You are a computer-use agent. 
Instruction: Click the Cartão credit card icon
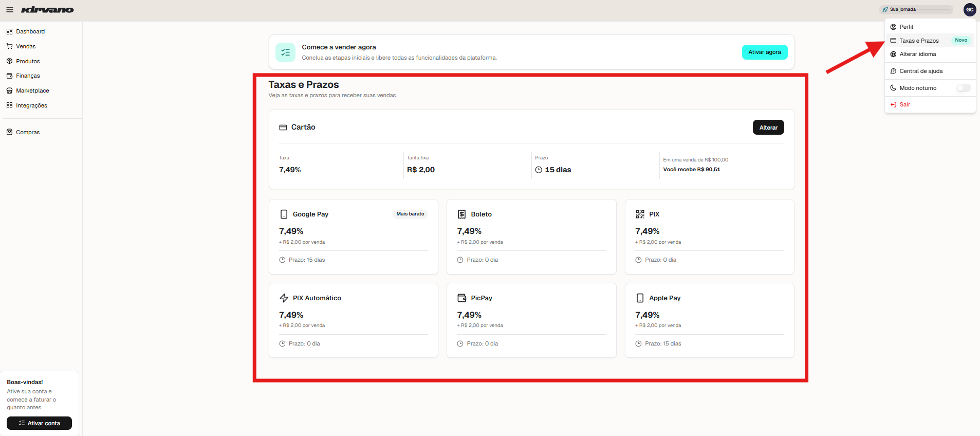click(x=283, y=128)
